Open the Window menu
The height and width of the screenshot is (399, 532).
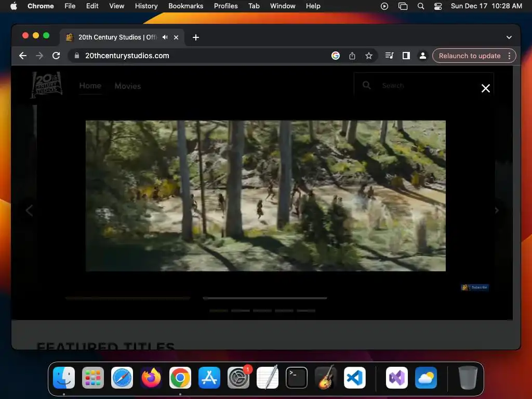coord(283,6)
